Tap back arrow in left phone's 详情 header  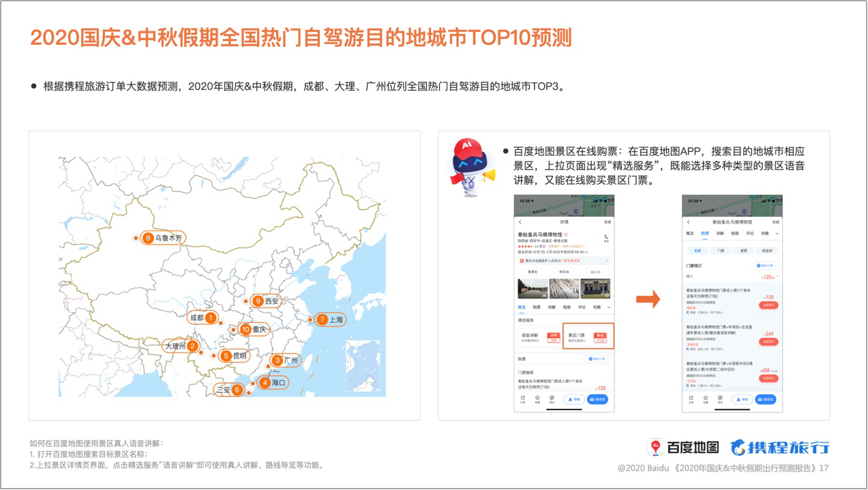[520, 222]
